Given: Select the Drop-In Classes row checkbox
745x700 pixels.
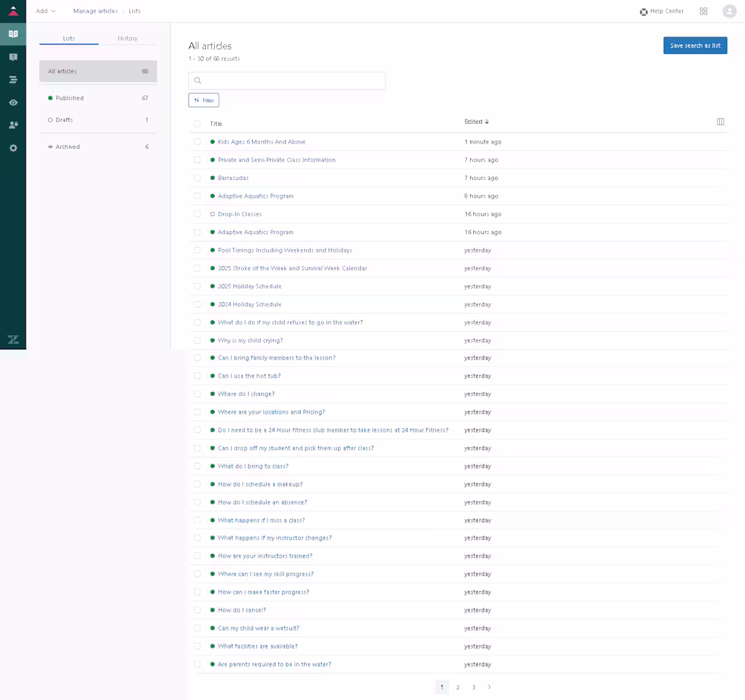Looking at the screenshot, I should pos(197,214).
